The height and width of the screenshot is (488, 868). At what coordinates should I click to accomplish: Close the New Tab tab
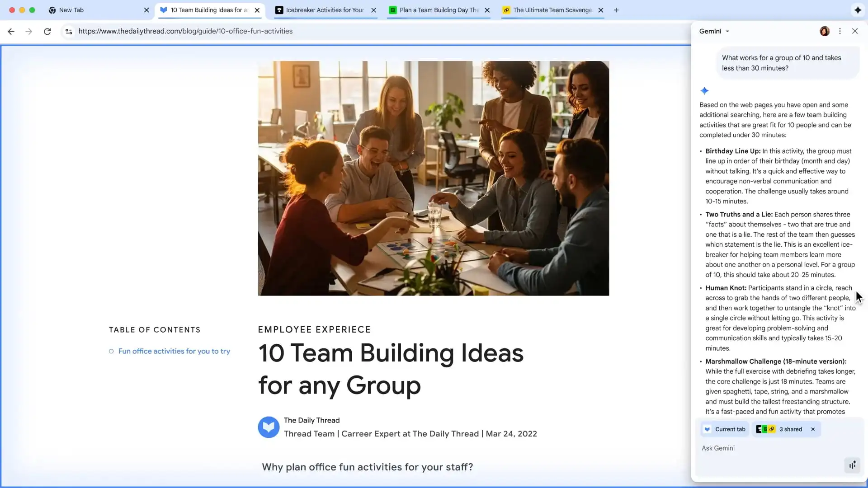tap(146, 10)
